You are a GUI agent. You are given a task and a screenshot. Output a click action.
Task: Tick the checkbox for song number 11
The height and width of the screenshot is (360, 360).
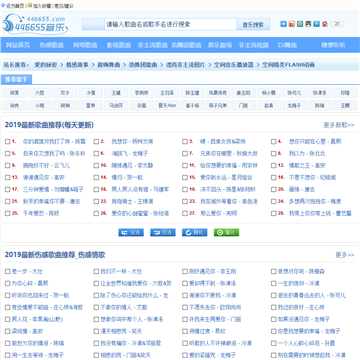[185, 166]
